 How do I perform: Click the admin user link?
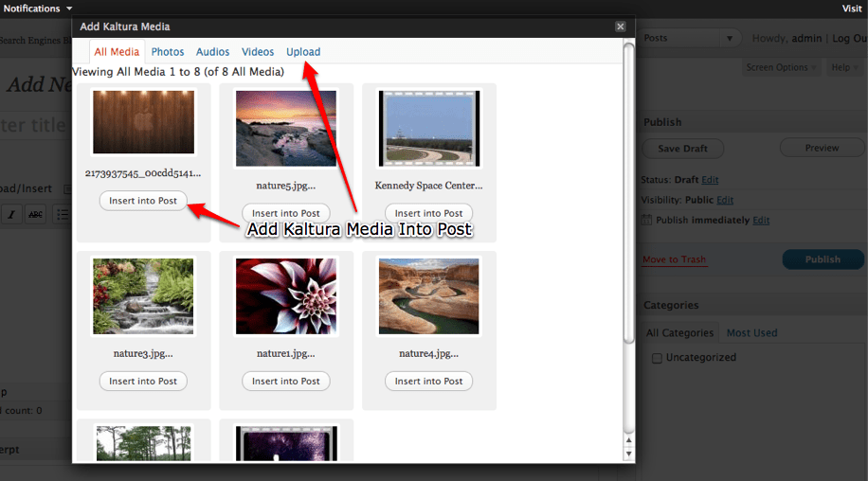(806, 38)
